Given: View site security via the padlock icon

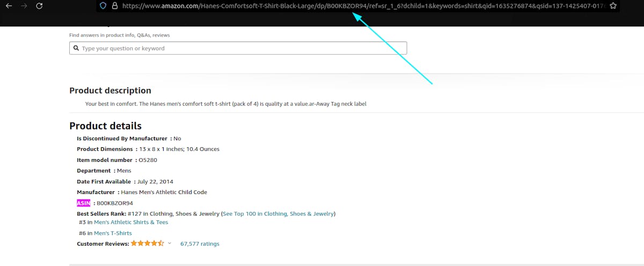Looking at the screenshot, I should click(114, 6).
